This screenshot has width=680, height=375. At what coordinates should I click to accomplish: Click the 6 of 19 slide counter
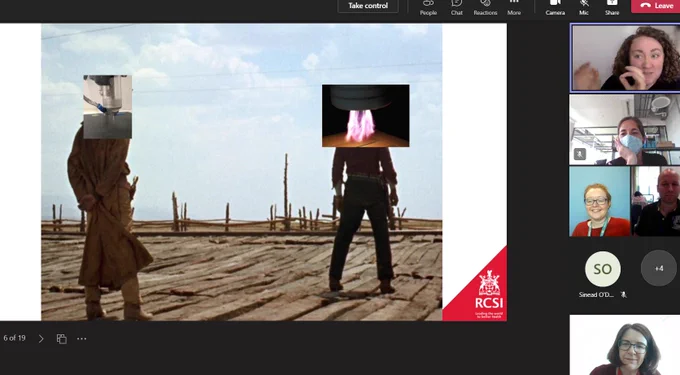[x=14, y=338]
